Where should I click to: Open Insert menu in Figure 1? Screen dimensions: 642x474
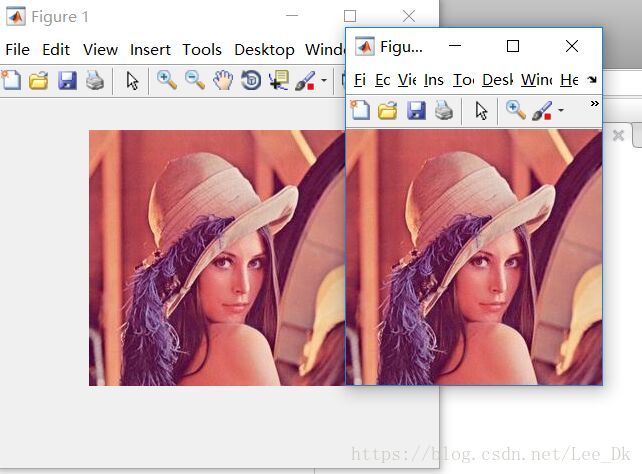(150, 50)
